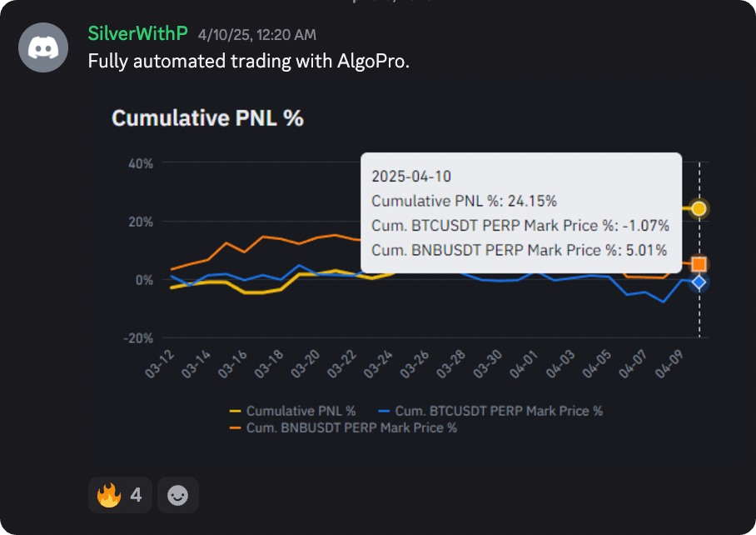Click the orange square BNBUSDT marker
The width and height of the screenshot is (756, 535).
pos(699,264)
